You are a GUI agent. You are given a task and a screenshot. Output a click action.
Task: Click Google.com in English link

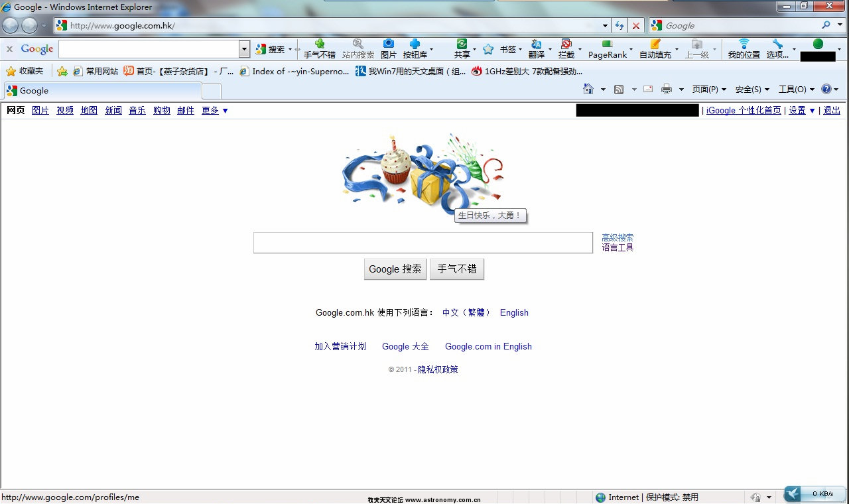[x=488, y=347]
